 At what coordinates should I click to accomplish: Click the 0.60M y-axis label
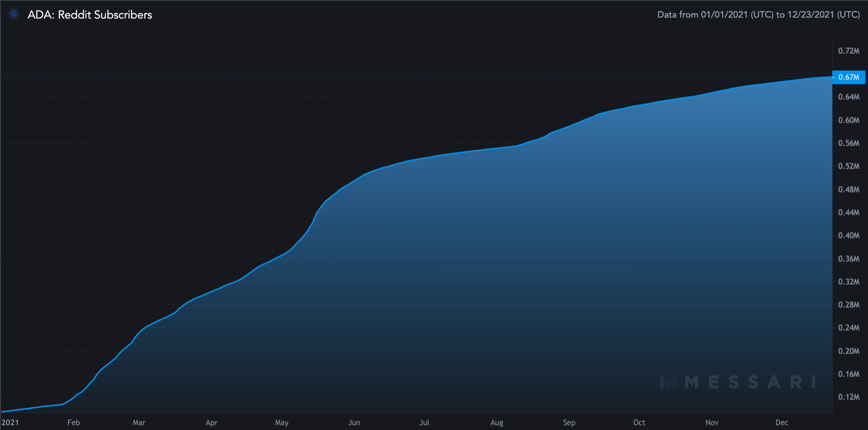849,120
